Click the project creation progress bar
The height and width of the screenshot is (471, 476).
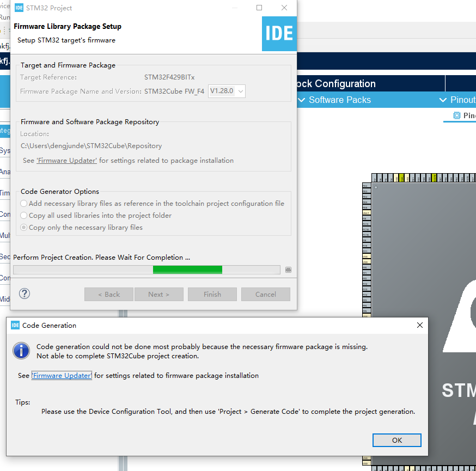coord(147,270)
